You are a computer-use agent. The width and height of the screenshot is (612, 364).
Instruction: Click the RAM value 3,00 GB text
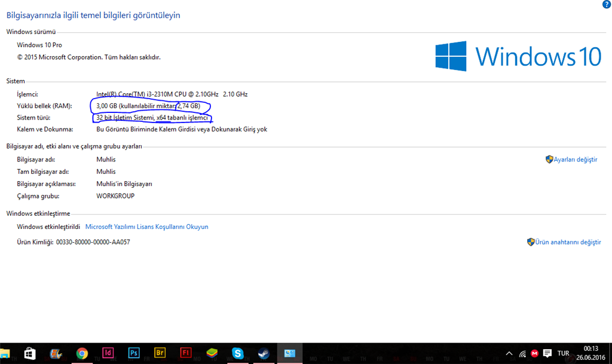148,106
